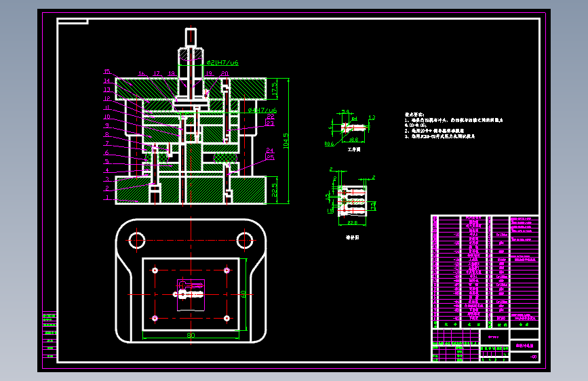The image size is (588, 381).
Task: Select callout number 19 above section view
Action: 210,73
